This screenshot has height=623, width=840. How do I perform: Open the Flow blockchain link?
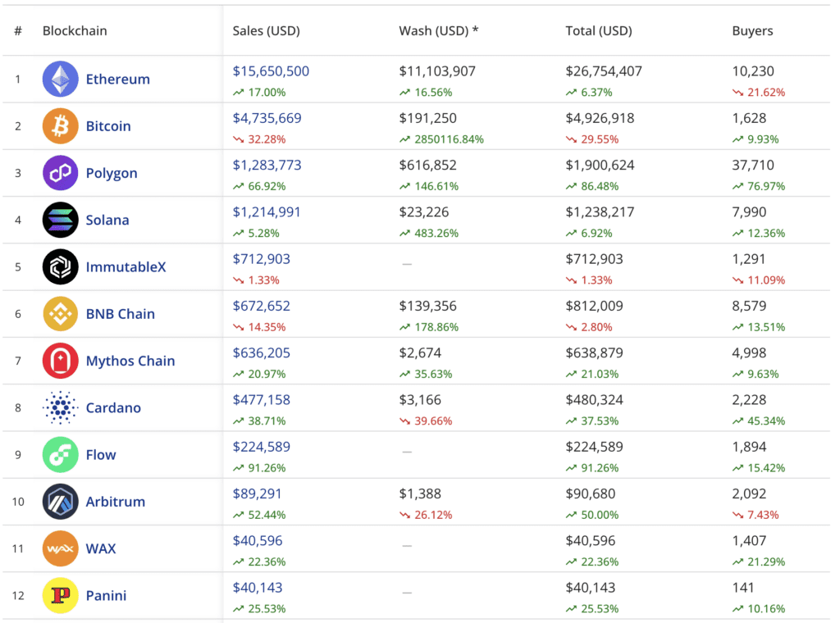click(101, 455)
